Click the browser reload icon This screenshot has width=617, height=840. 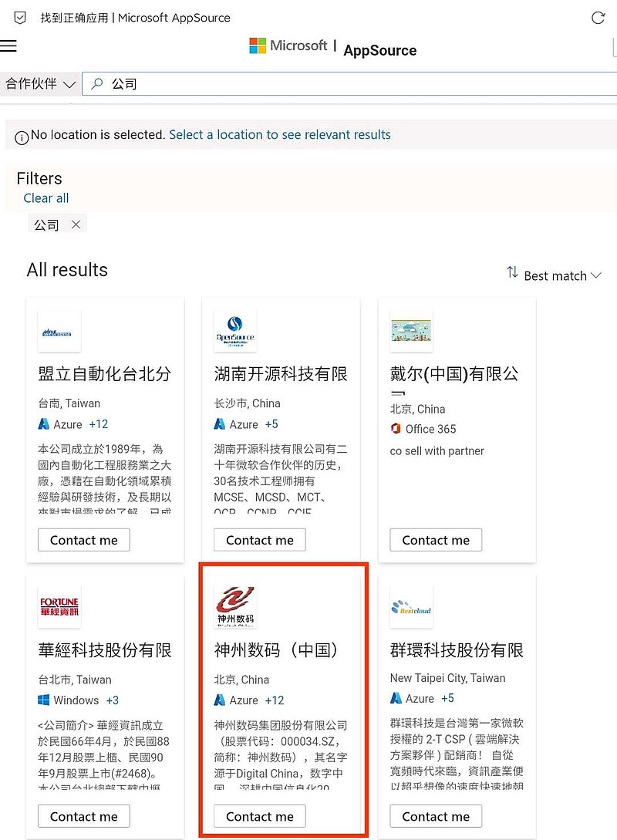click(598, 18)
